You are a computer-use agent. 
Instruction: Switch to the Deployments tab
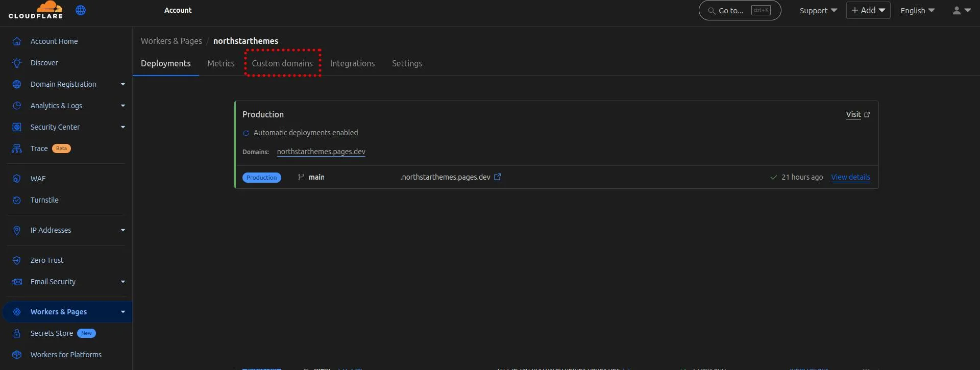pyautogui.click(x=166, y=63)
